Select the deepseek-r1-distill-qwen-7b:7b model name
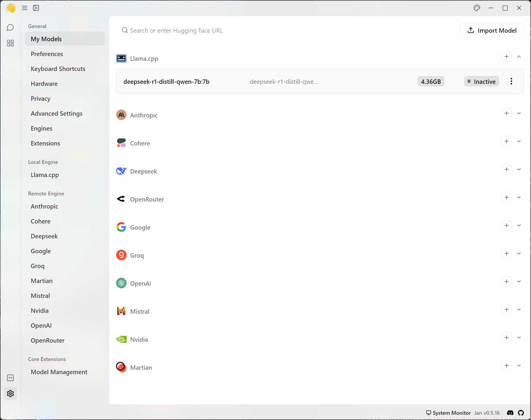531x420 pixels. (166, 81)
